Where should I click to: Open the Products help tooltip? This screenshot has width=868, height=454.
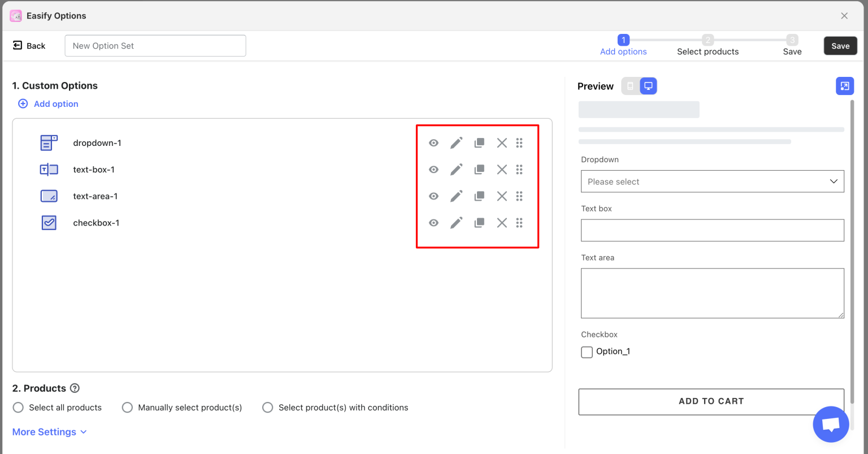[75, 388]
